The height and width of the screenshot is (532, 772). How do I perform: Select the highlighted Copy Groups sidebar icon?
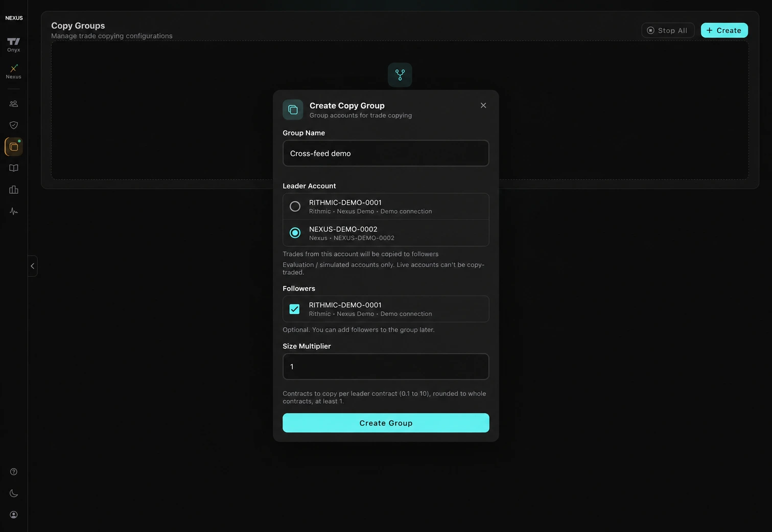(x=14, y=147)
